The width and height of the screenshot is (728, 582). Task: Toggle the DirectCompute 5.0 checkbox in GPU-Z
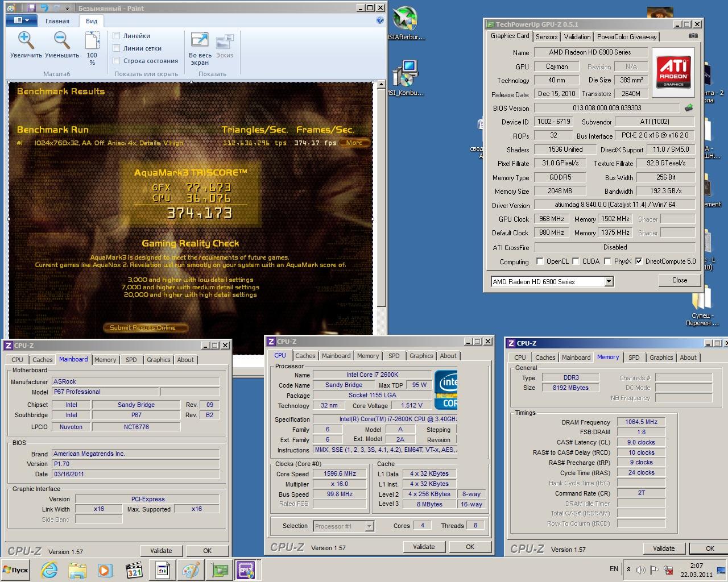pyautogui.click(x=639, y=261)
